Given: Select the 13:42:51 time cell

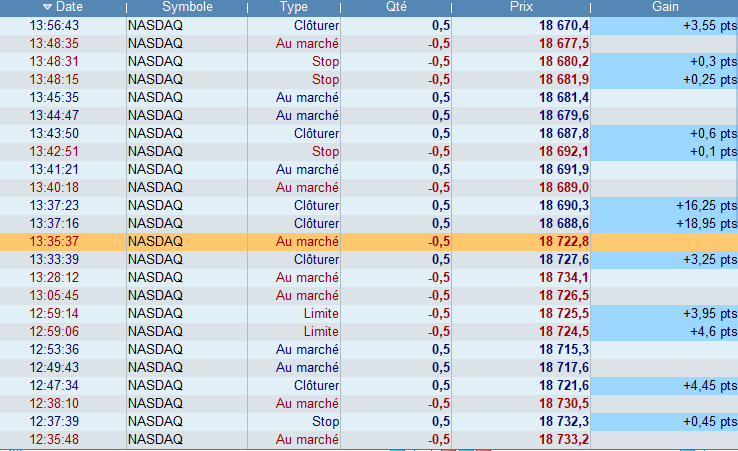Looking at the screenshot, I should (x=54, y=151).
